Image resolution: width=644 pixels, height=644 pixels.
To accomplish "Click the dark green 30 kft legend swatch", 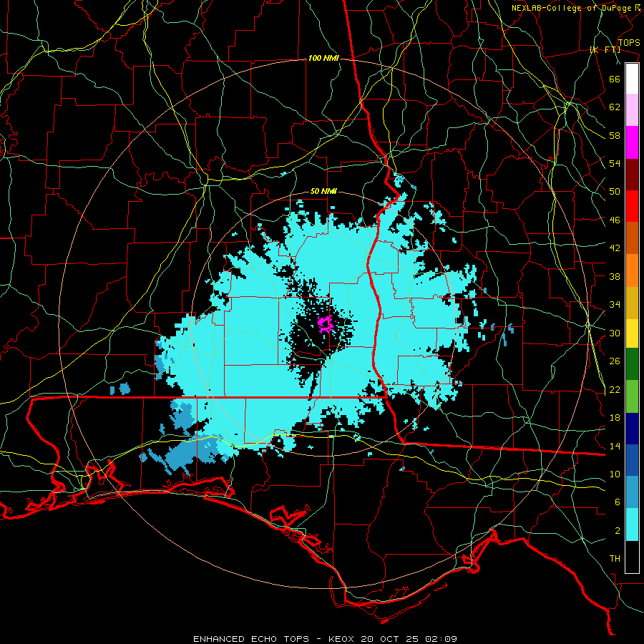I will coord(632,364).
